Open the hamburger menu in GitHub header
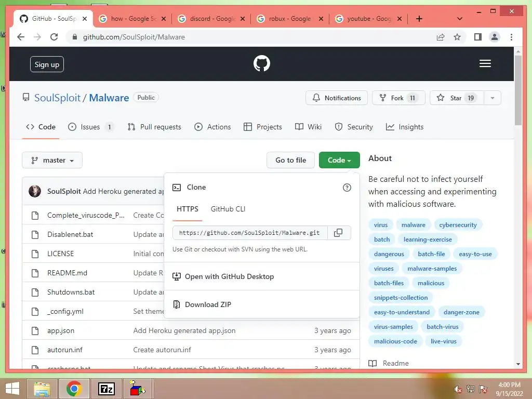The width and height of the screenshot is (532, 399). [x=485, y=63]
